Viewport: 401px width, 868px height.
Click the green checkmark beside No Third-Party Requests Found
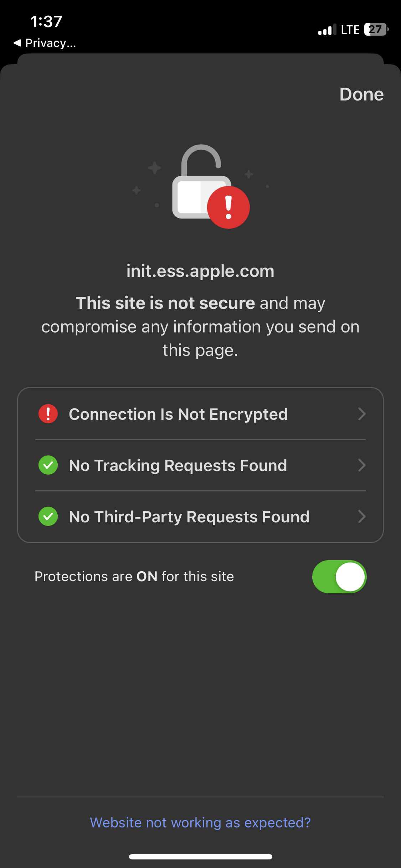48,516
